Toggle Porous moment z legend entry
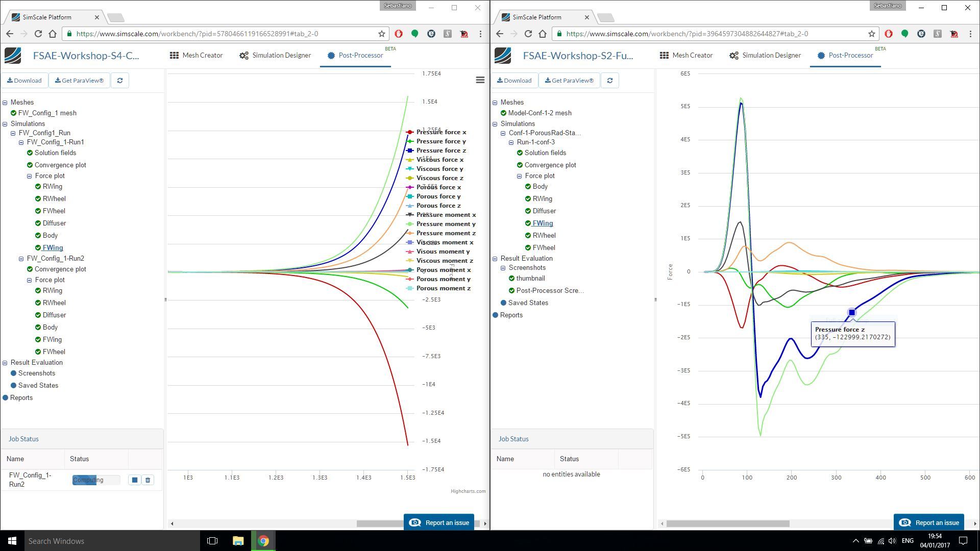 (443, 288)
